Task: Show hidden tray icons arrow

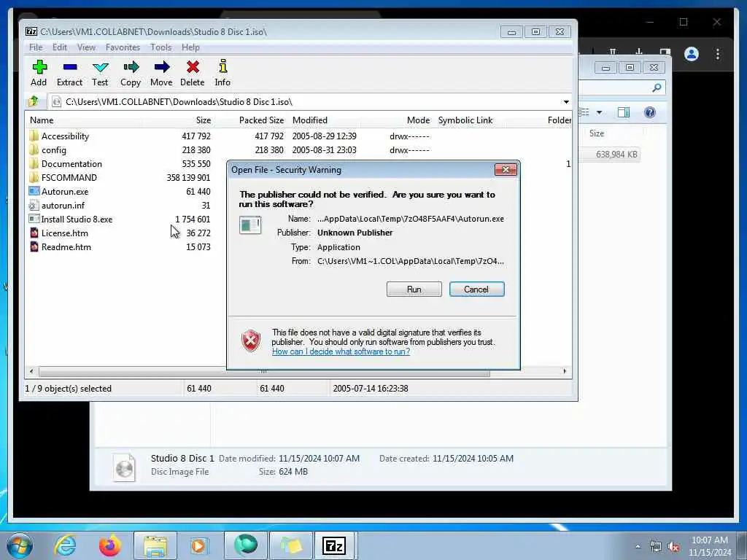Action: point(638,546)
